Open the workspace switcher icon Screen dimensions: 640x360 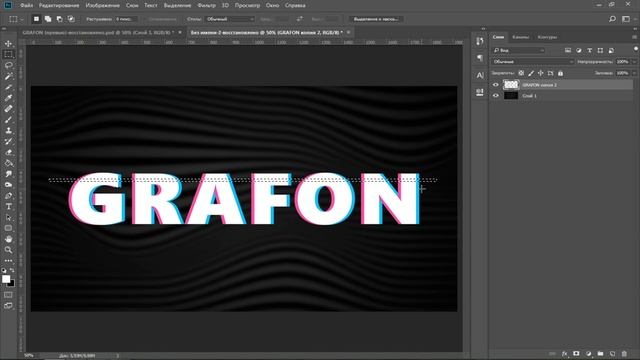click(x=626, y=19)
